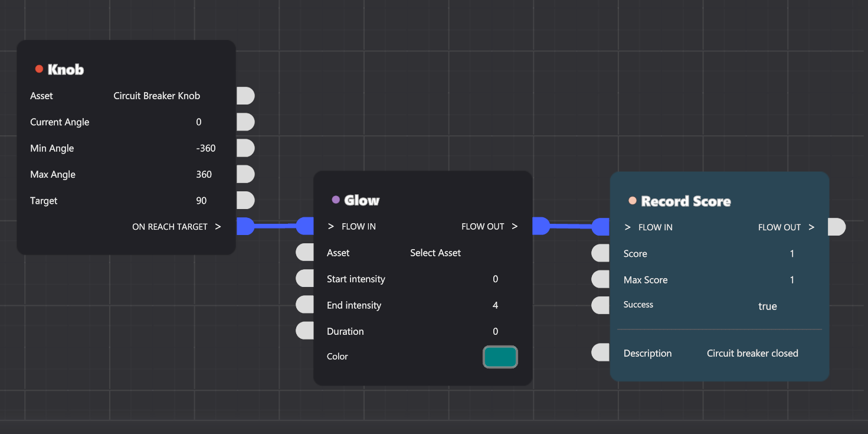Click the Knob Target output port
Viewport: 868px width, 434px height.
click(245, 201)
